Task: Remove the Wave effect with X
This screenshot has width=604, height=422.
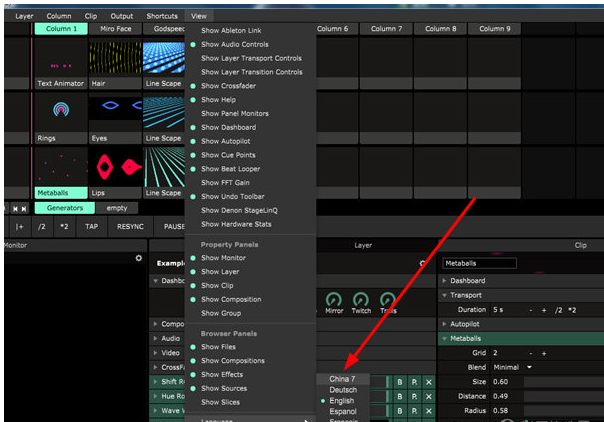Action: 429,411
